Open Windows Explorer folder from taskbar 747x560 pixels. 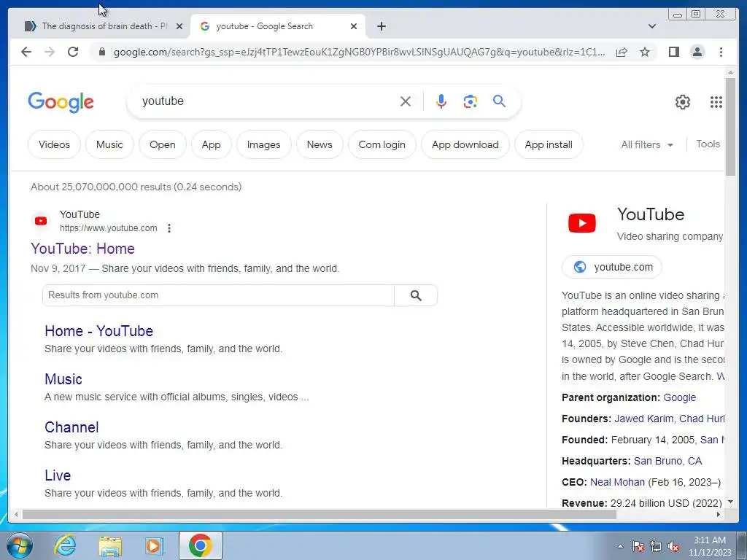pyautogui.click(x=110, y=545)
